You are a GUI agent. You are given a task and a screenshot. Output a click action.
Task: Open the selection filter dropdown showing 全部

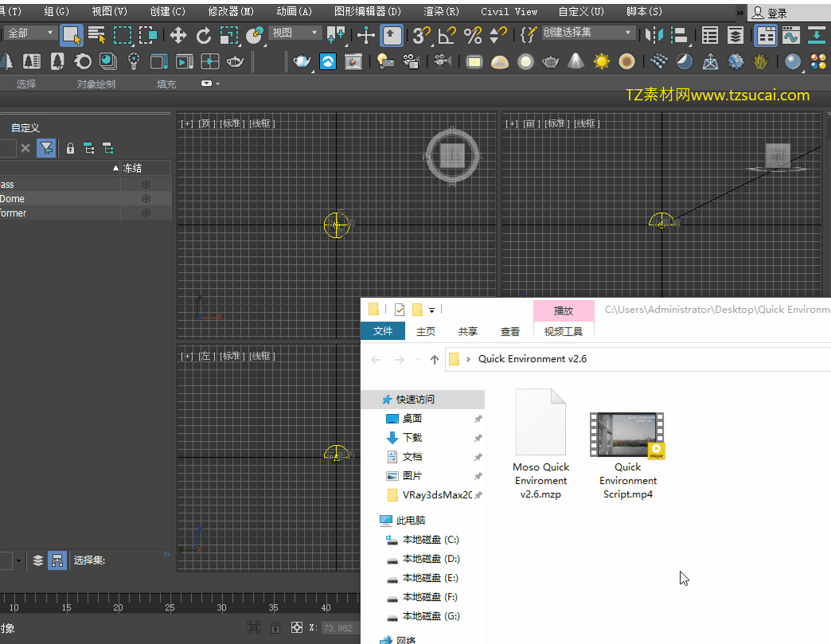[30, 33]
